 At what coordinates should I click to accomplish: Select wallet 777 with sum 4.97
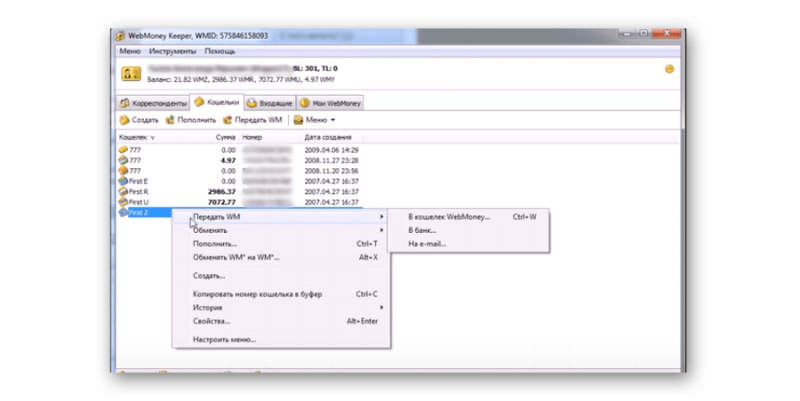[238, 161]
